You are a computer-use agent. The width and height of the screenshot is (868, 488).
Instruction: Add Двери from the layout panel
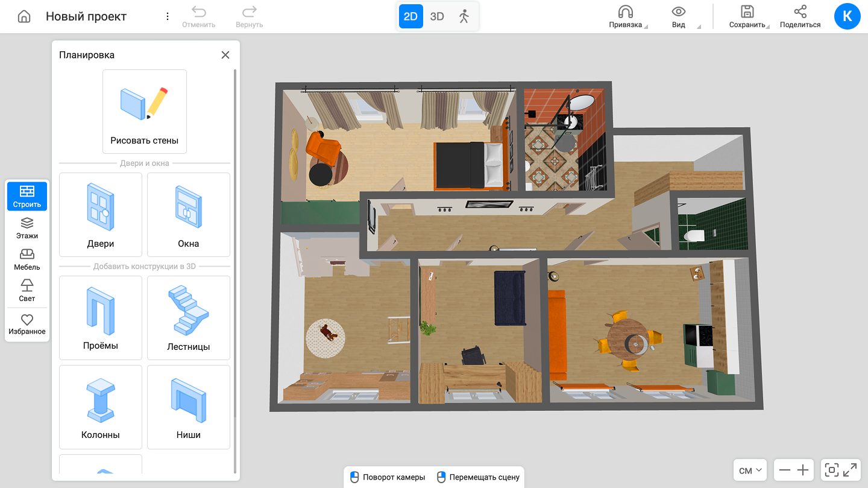click(x=101, y=215)
